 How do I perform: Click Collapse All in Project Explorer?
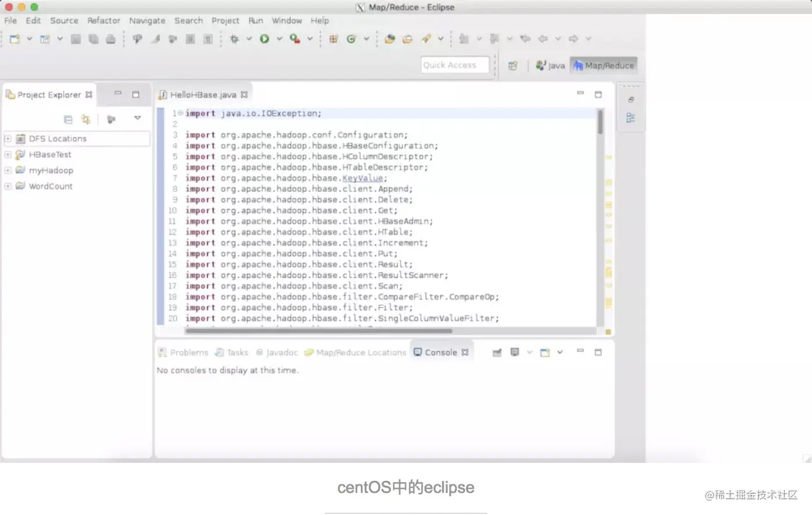tap(68, 119)
